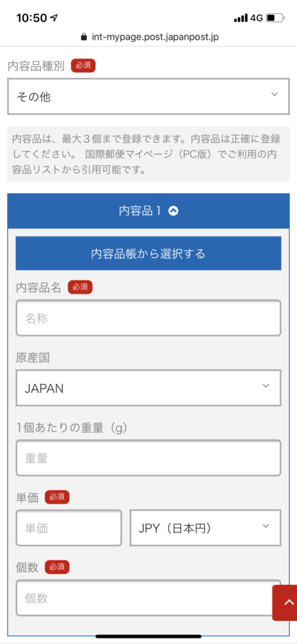Focus the 名称 item name field
This screenshot has width=297, height=644.
click(x=148, y=318)
